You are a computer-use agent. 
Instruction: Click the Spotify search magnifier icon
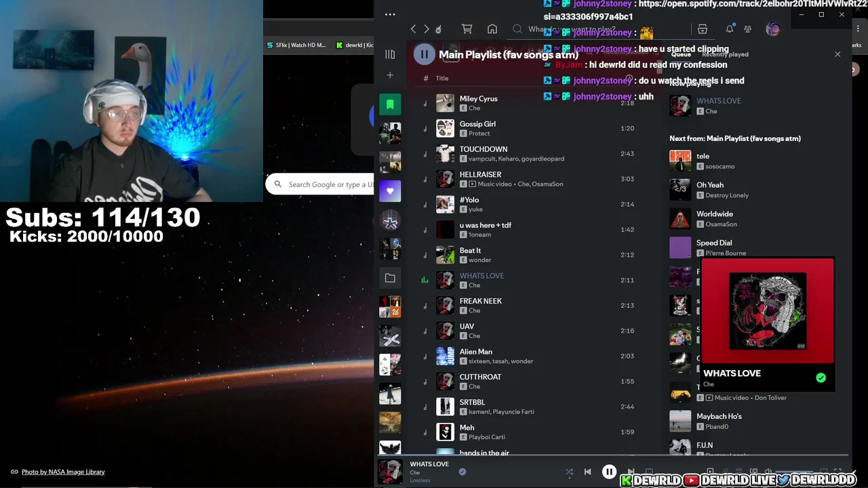(517, 29)
